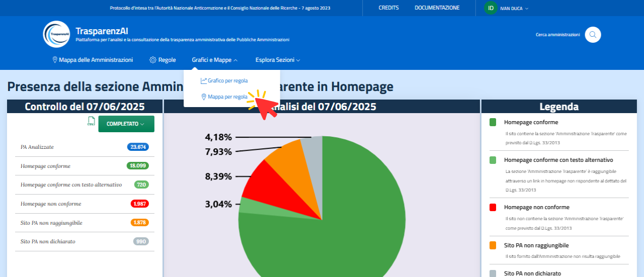The width and height of the screenshot is (644, 277).
Task: Click the 720 alternate text badge
Action: click(x=141, y=184)
